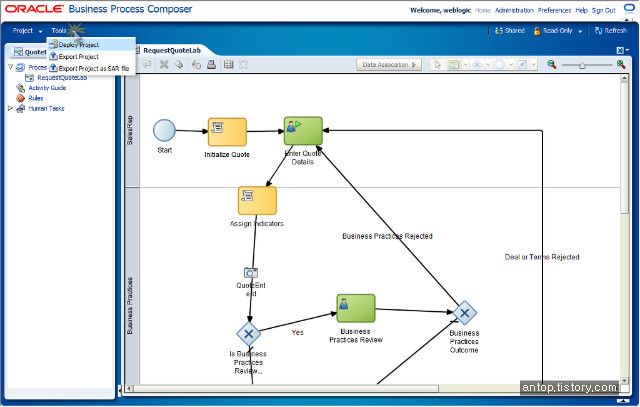Click the copy toolbar icon next to delete
The width and height of the screenshot is (640, 407).
179,64
